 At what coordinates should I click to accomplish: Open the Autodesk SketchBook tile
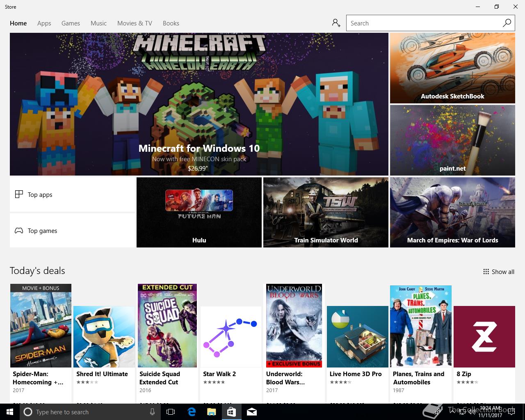[x=452, y=68]
